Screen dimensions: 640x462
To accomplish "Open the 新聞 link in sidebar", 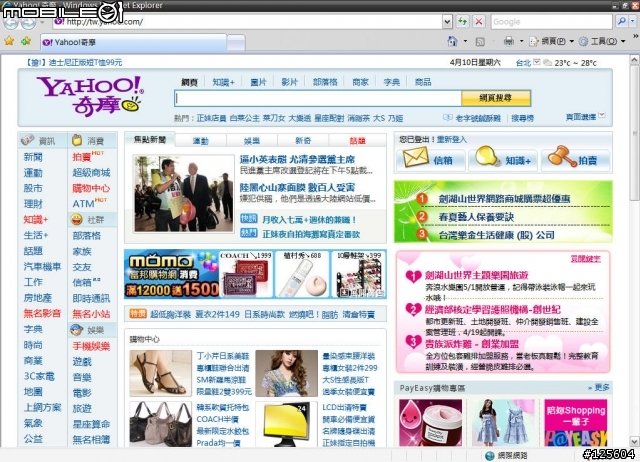I will [33, 157].
